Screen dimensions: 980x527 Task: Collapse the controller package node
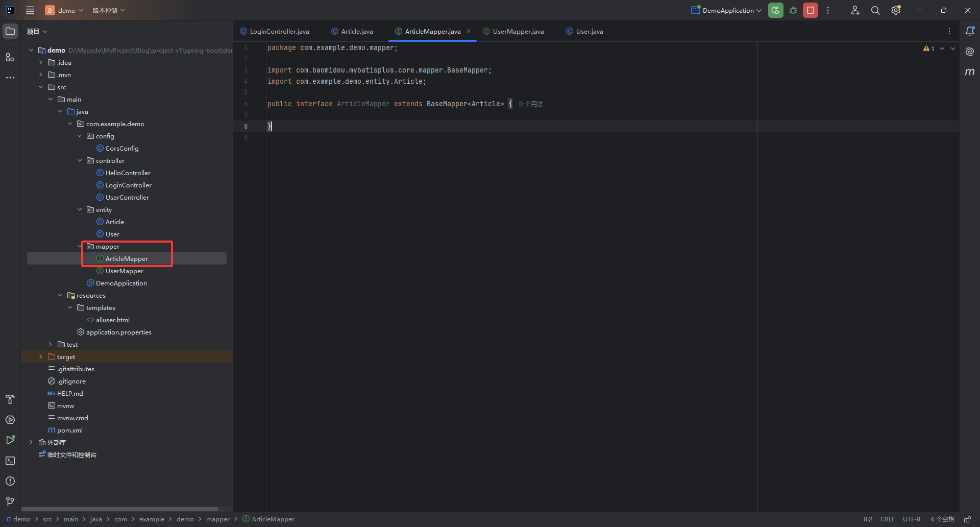[x=80, y=161]
